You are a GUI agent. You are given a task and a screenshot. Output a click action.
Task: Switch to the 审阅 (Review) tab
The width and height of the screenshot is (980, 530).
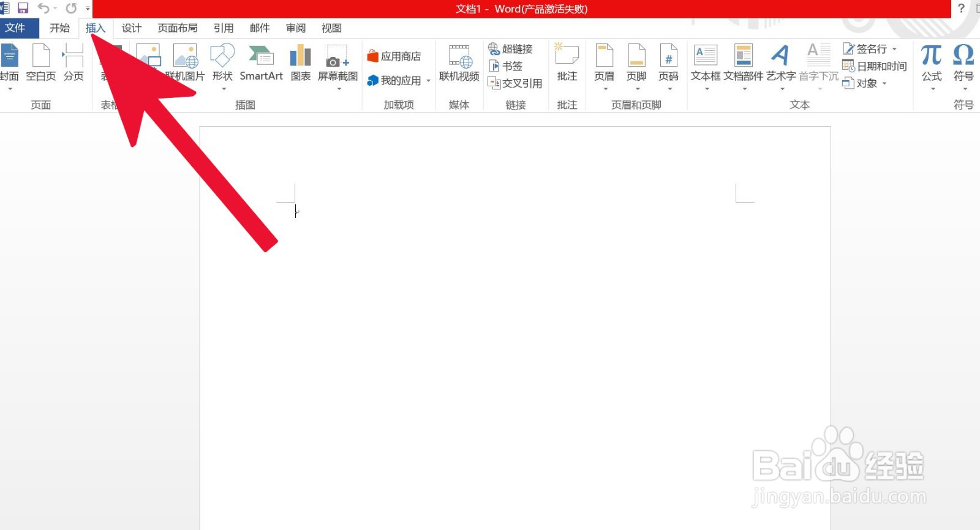pos(296,28)
